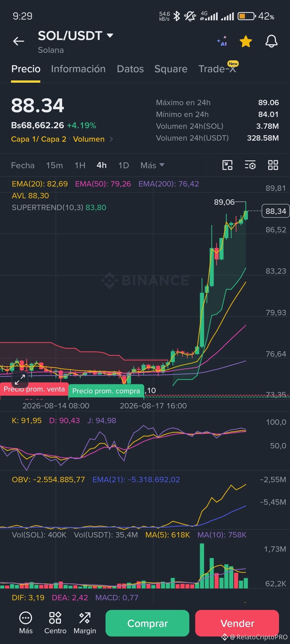Tap the 88,34 current price tag
The image size is (290, 644).
click(x=276, y=211)
